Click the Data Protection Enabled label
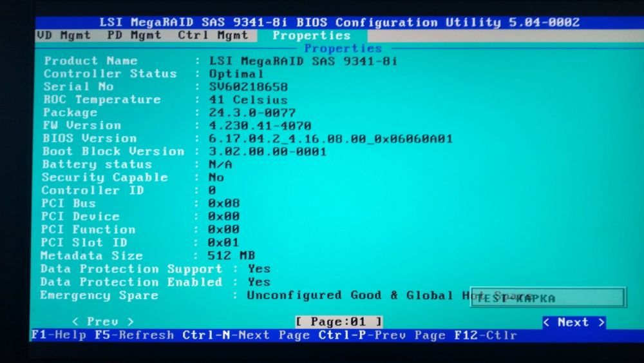This screenshot has width=644, height=363. pos(131,282)
